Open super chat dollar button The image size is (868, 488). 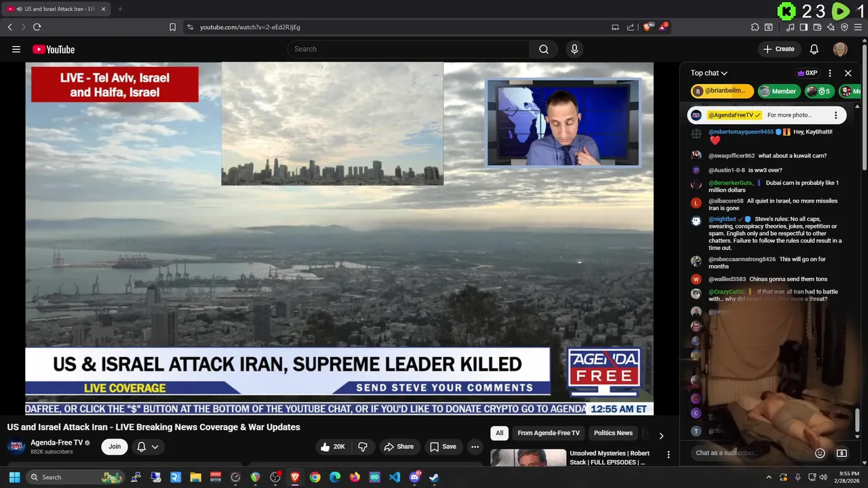(x=842, y=453)
